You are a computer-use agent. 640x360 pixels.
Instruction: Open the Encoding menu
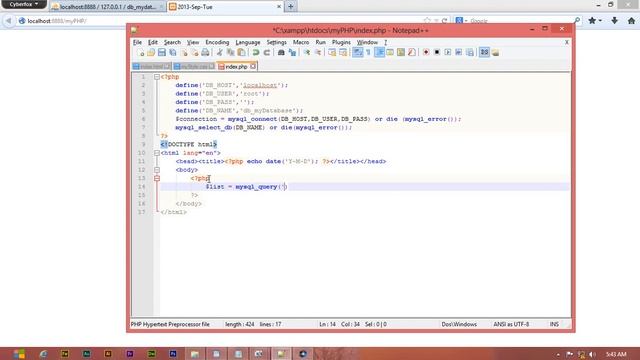coord(217,42)
